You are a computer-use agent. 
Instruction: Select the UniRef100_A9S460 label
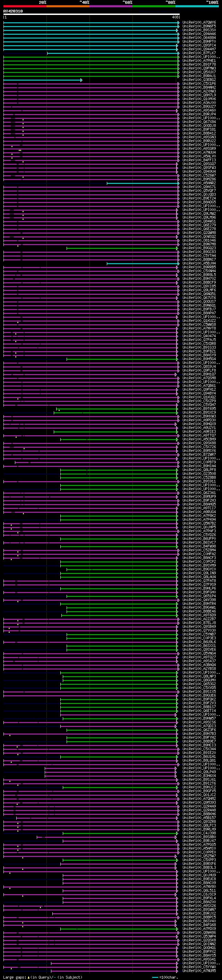199,110
